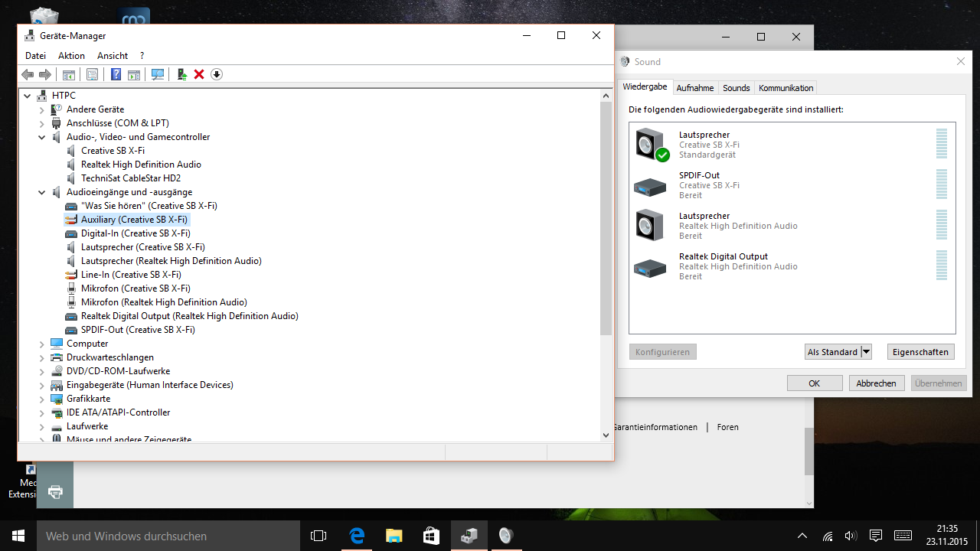Open the Aktion menu
Viewport: 980px width, 551px height.
pos(72,56)
